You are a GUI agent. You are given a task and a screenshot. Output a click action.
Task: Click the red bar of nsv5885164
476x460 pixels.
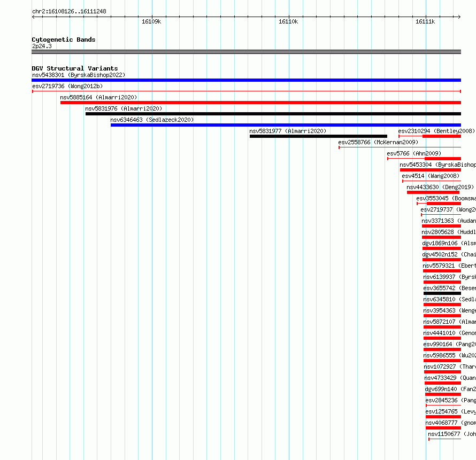click(260, 103)
